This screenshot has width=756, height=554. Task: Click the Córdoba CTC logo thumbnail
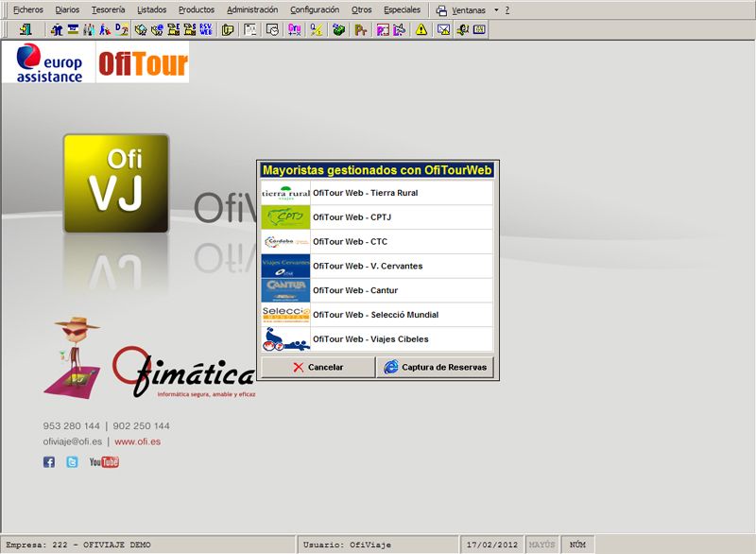coord(285,242)
